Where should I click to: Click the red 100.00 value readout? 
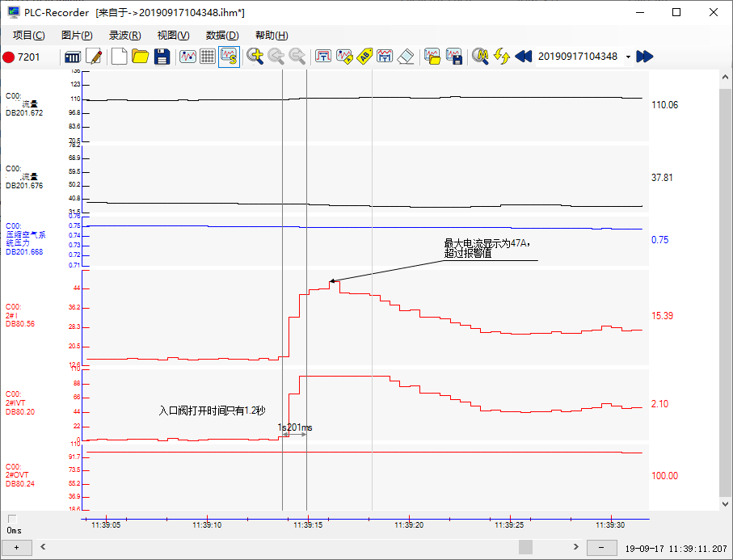664,476
